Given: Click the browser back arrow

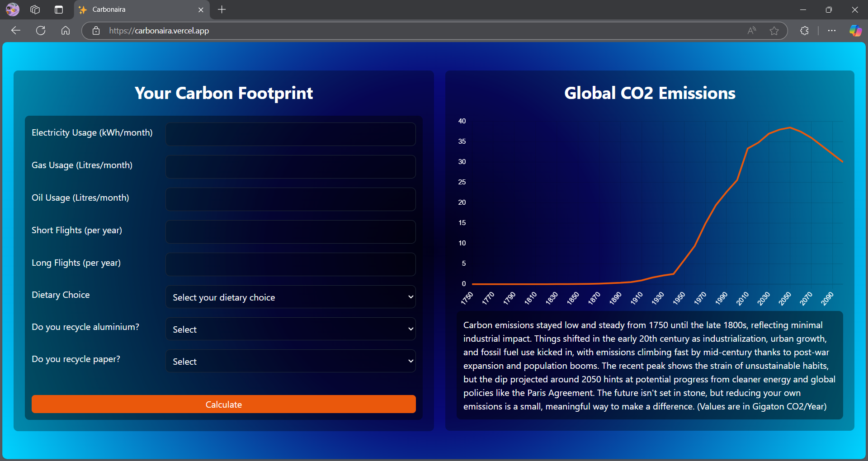Looking at the screenshot, I should click(16, 31).
